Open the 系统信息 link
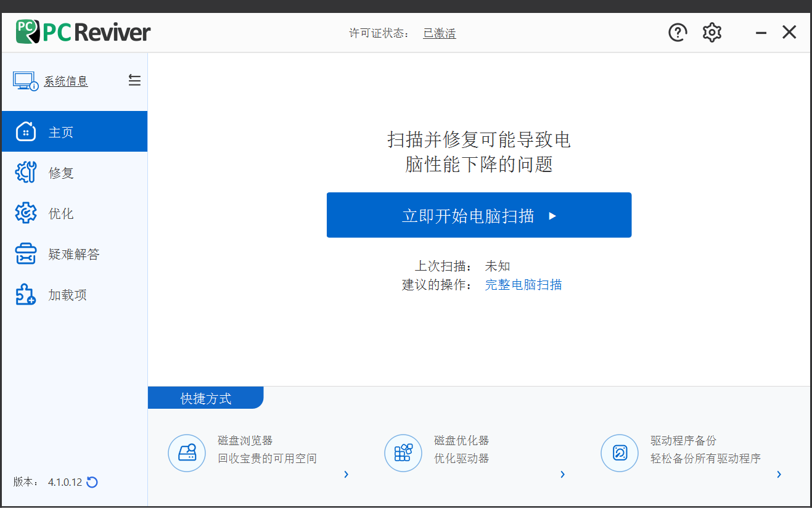 click(66, 81)
